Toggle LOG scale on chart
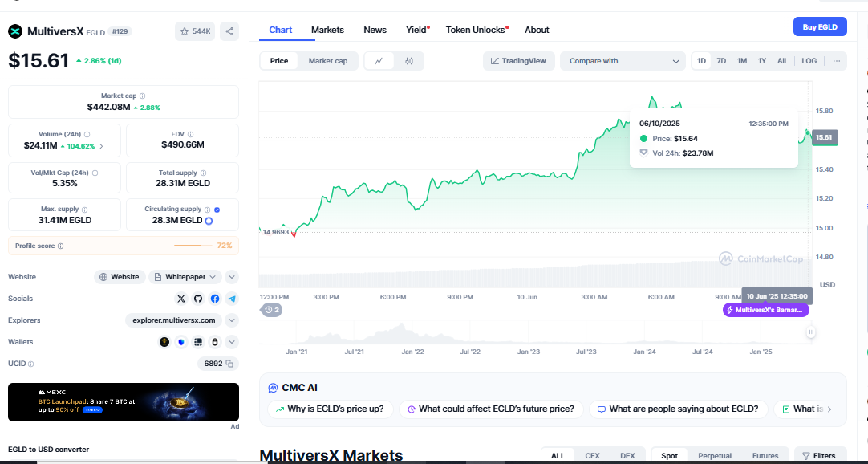Image resolution: width=868 pixels, height=464 pixels. 809,61
